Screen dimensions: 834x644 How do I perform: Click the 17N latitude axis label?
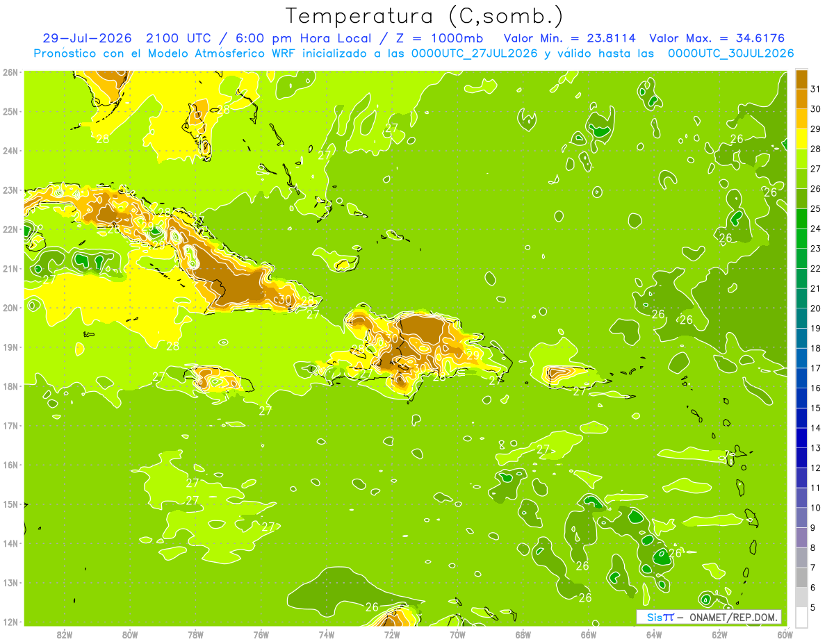coord(10,426)
